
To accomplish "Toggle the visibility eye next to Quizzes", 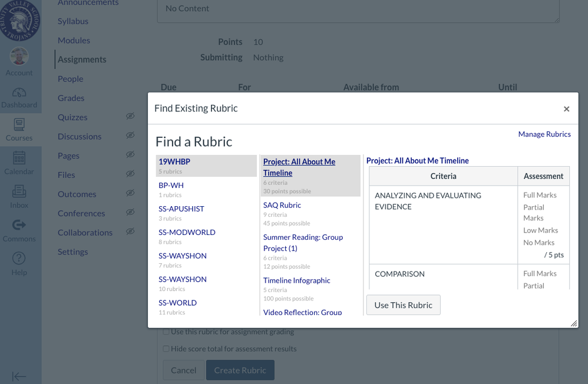I will [130, 116].
